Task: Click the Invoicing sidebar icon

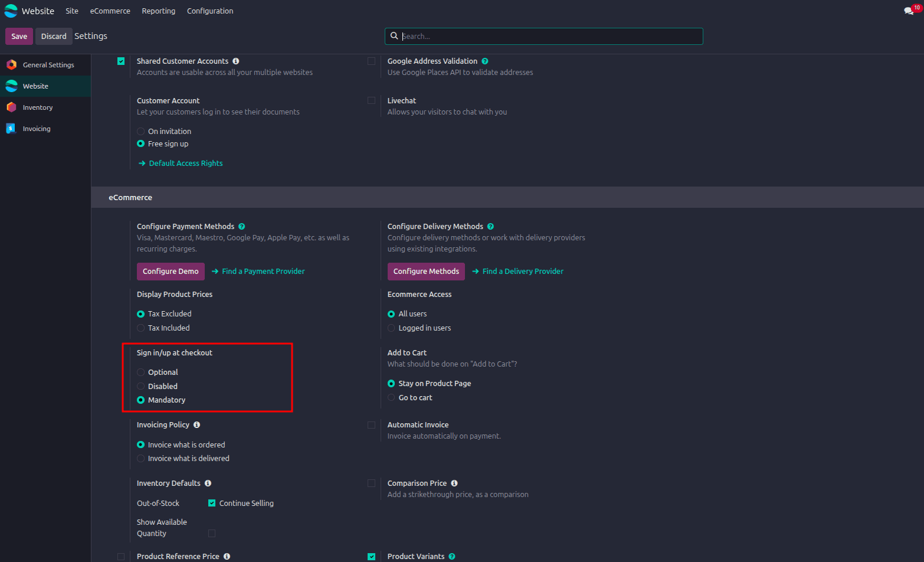Action: [11, 128]
